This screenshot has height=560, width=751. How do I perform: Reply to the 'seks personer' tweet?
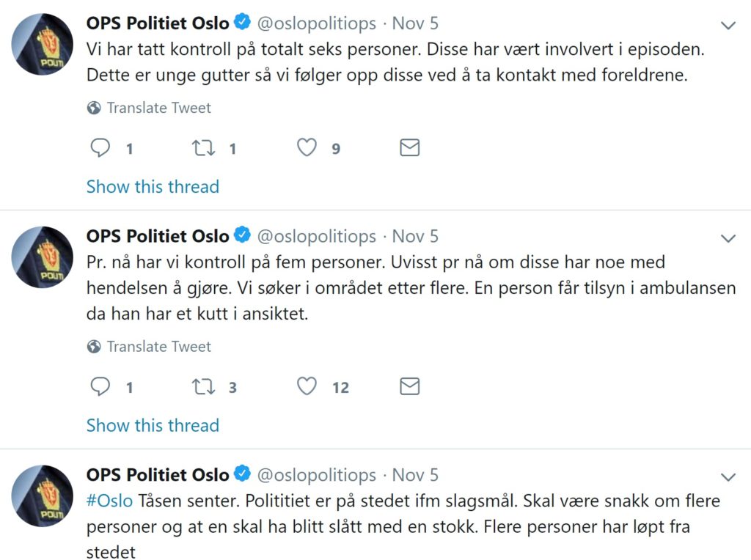tap(100, 148)
